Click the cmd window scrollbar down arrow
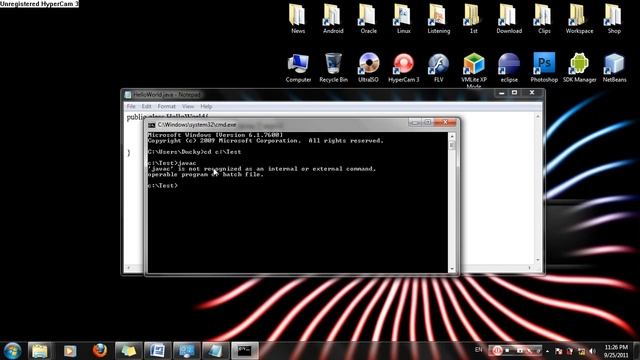 pos(452,269)
